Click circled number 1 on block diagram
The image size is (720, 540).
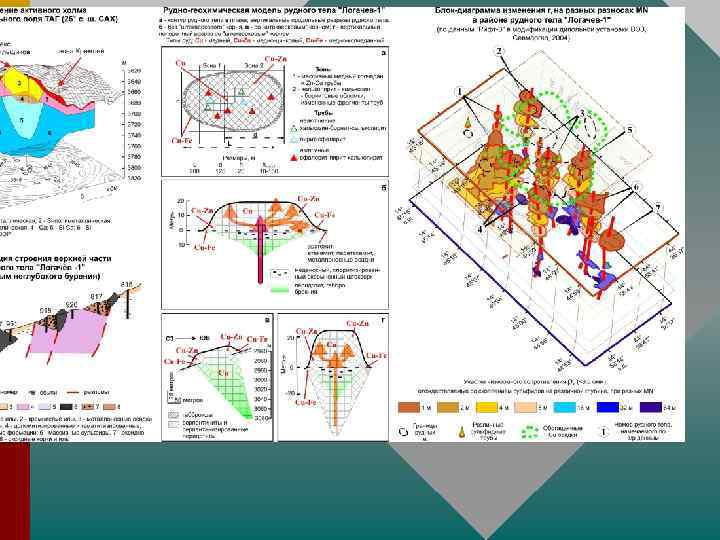click(x=460, y=92)
